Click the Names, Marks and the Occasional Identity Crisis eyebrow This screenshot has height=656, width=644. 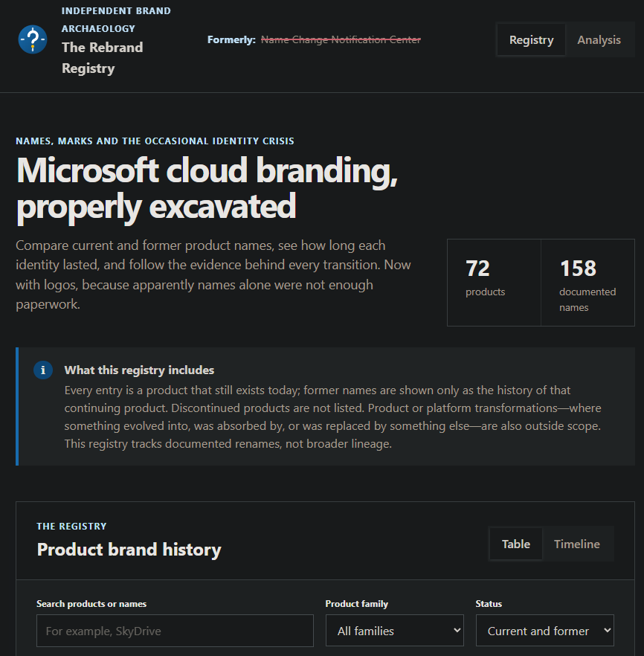pos(155,141)
